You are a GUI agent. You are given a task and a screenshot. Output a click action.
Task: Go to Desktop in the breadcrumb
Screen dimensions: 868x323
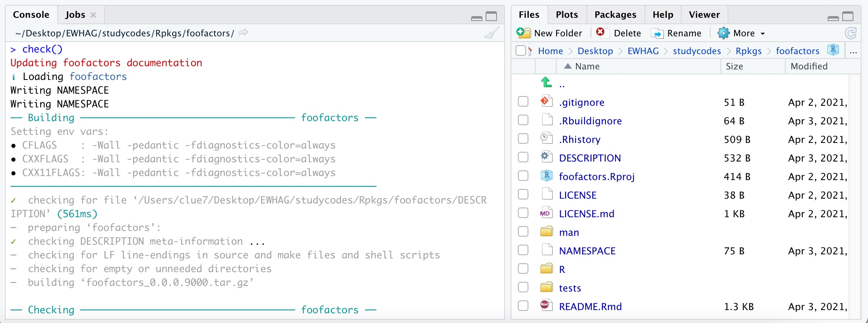click(x=595, y=51)
